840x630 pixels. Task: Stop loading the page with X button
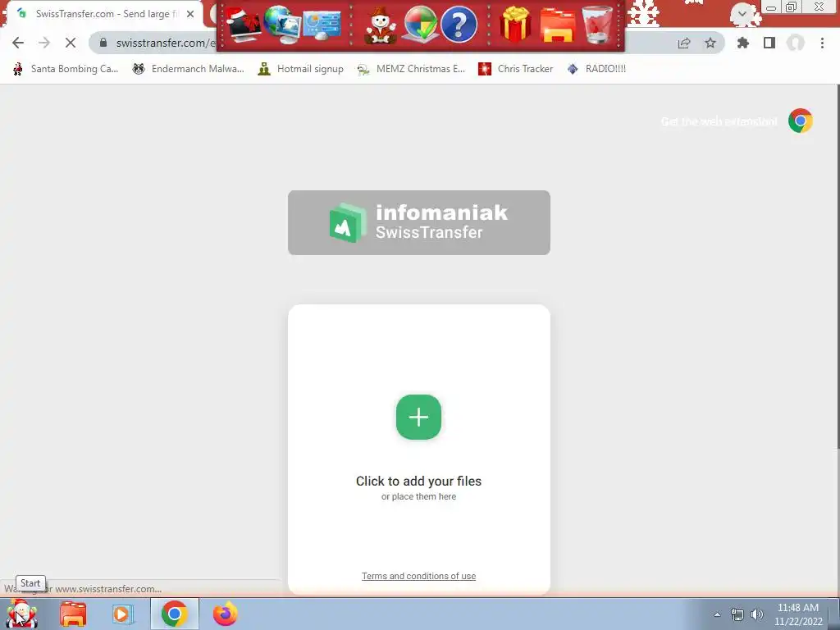click(x=71, y=43)
